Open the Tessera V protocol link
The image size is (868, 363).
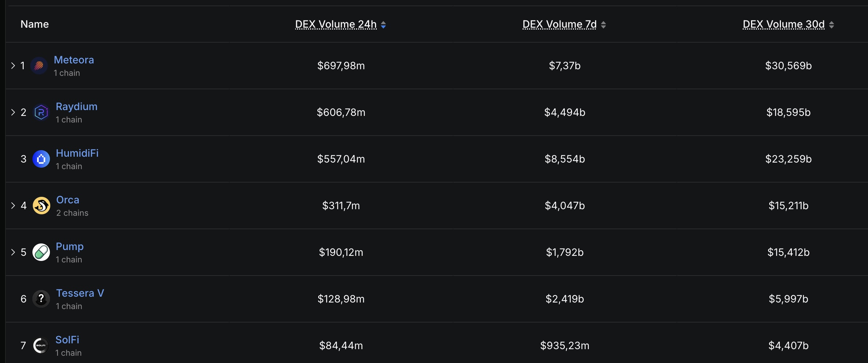click(x=80, y=293)
